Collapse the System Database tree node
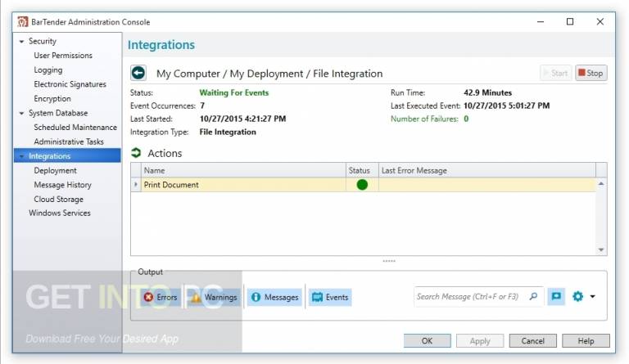This screenshot has height=364, width=629. coord(21,114)
